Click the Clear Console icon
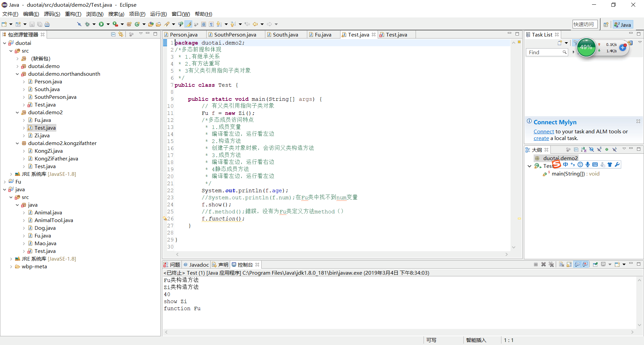Viewport: 644px width, 345px height. tap(561, 264)
